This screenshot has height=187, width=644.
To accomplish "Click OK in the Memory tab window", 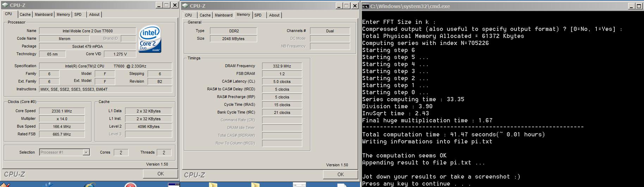I will [x=341, y=174].
